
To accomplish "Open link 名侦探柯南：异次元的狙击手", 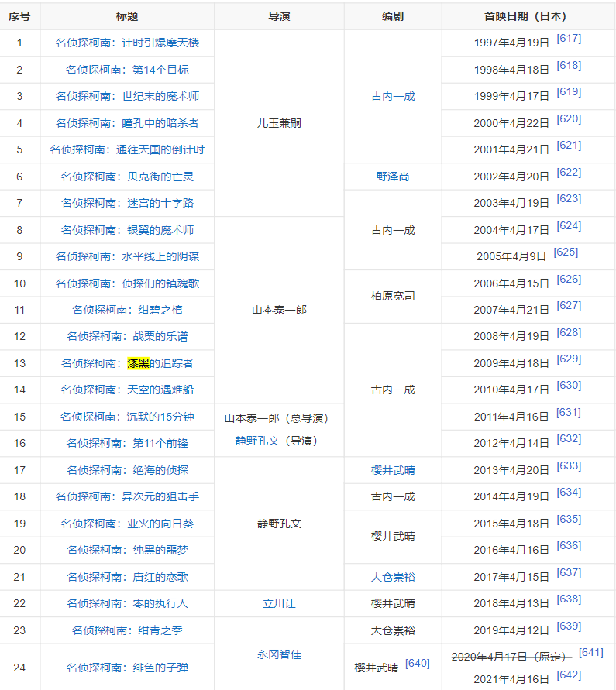I will 127,496.
